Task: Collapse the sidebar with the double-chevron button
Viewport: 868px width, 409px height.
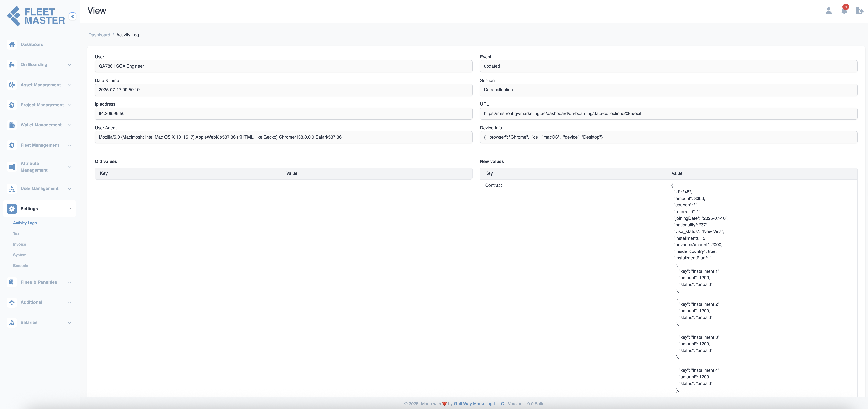Action: pos(72,16)
